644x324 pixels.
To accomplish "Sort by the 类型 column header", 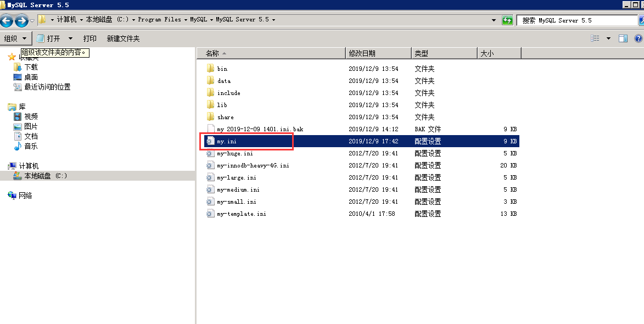I will [x=444, y=53].
